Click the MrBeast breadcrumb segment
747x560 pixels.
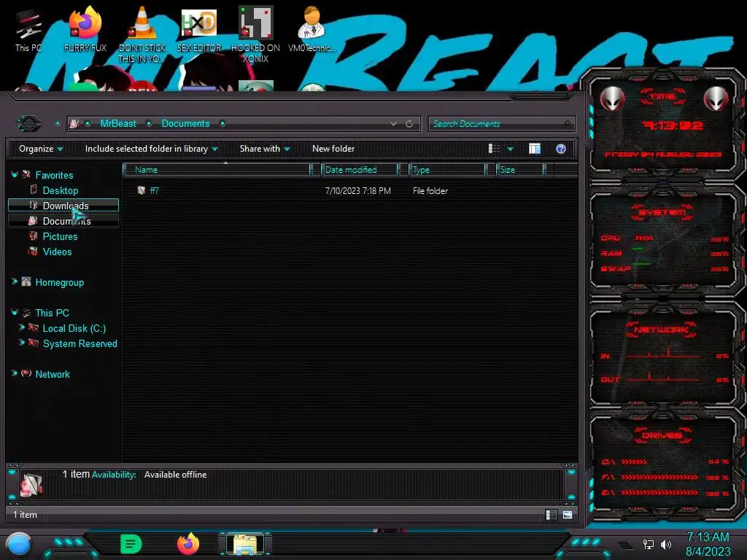[x=118, y=124]
